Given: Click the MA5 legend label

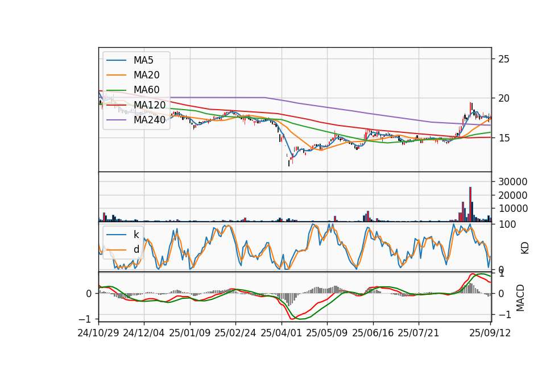Looking at the screenshot, I should [x=143, y=60].
